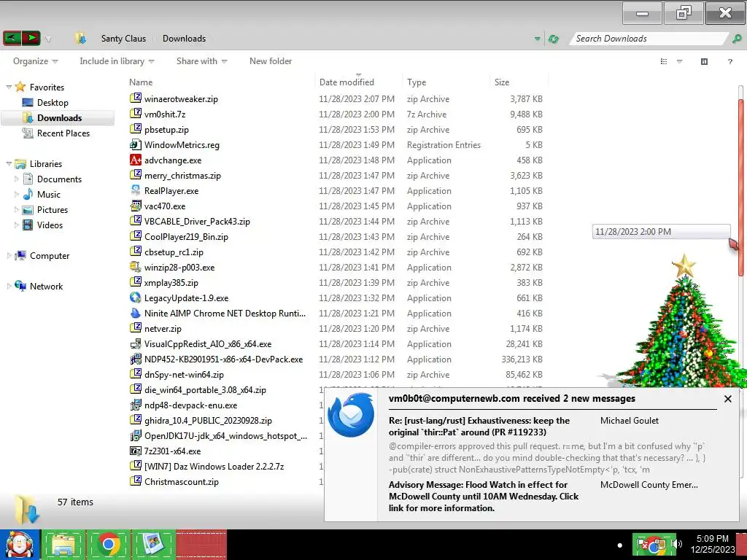Launch Chrome from the taskbar
The image size is (747, 560).
click(109, 545)
